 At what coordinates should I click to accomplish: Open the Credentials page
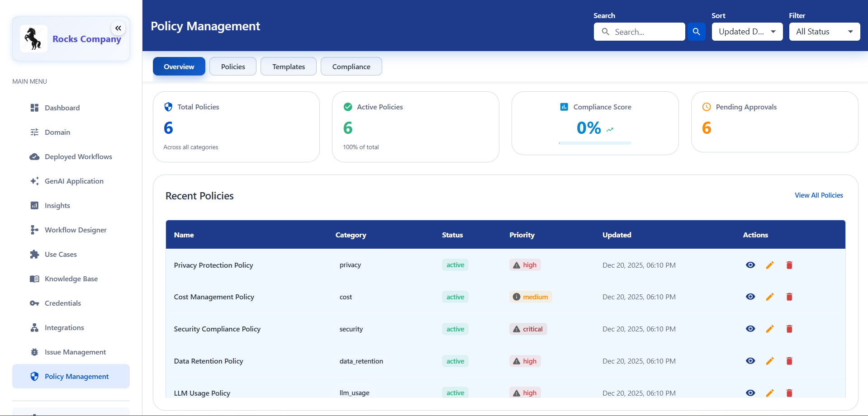coord(62,303)
